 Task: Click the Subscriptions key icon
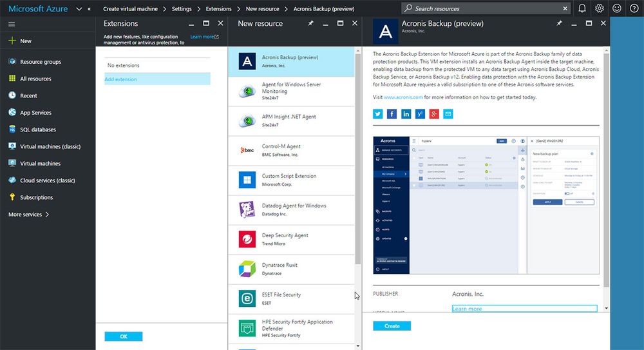click(12, 197)
